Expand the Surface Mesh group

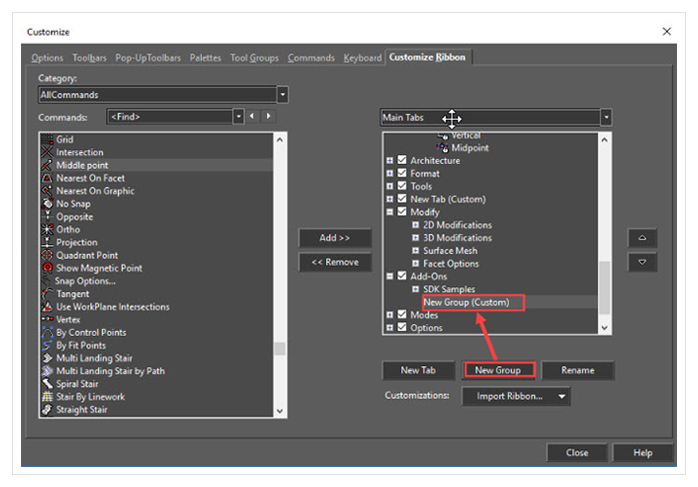coord(415,251)
